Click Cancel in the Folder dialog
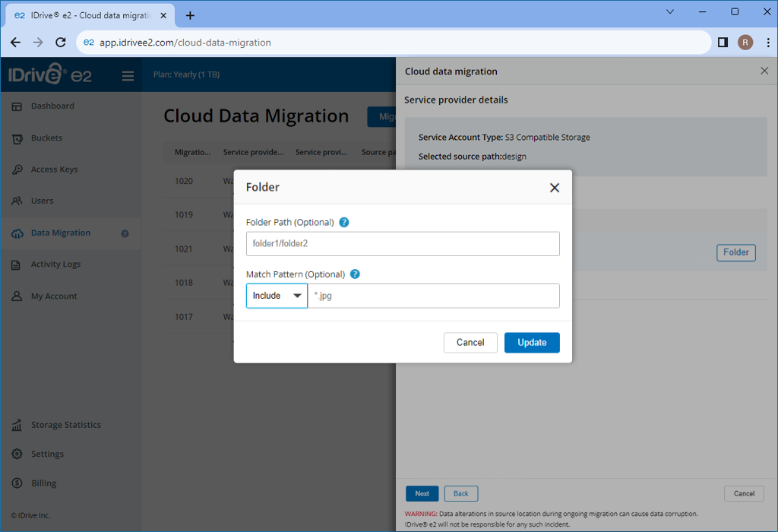This screenshot has width=778, height=532. coord(470,343)
